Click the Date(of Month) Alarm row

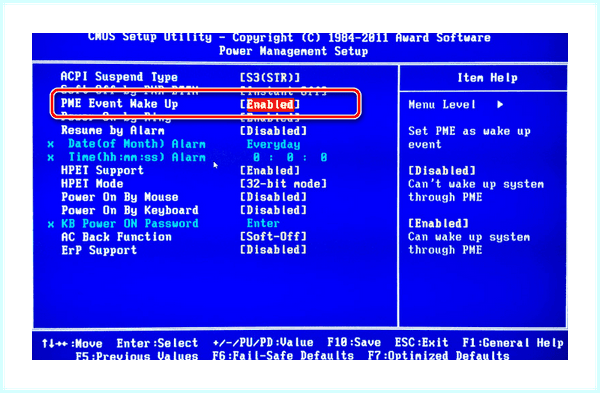137,144
